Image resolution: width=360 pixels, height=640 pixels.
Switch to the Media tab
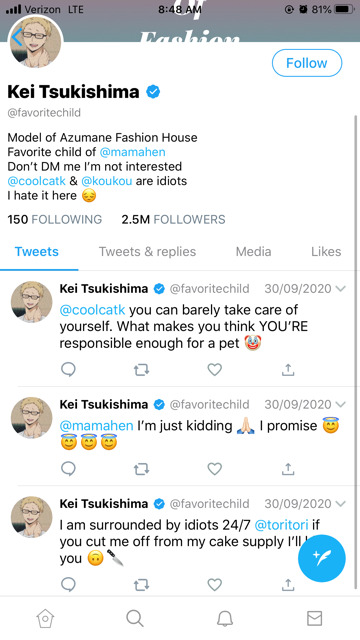pyautogui.click(x=253, y=251)
